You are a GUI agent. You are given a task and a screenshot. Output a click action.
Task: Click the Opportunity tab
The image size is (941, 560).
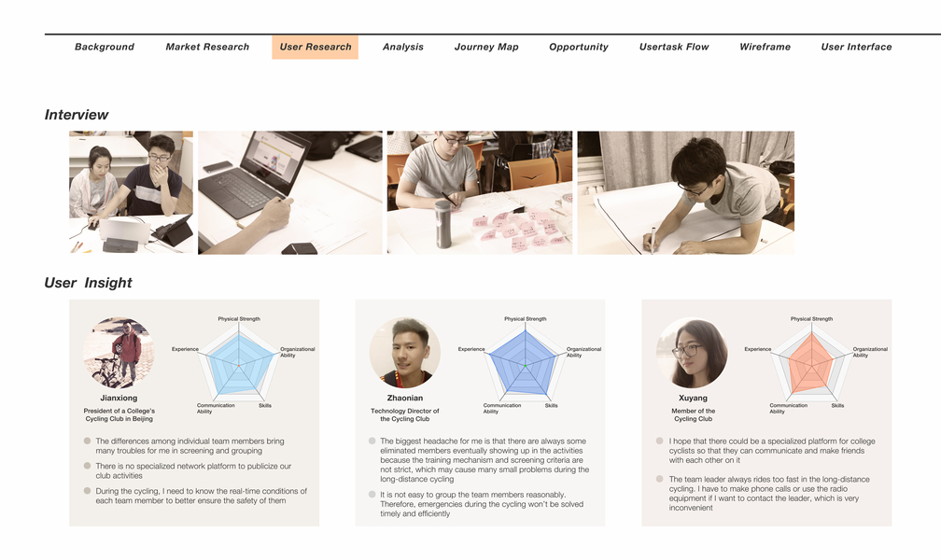pos(579,47)
